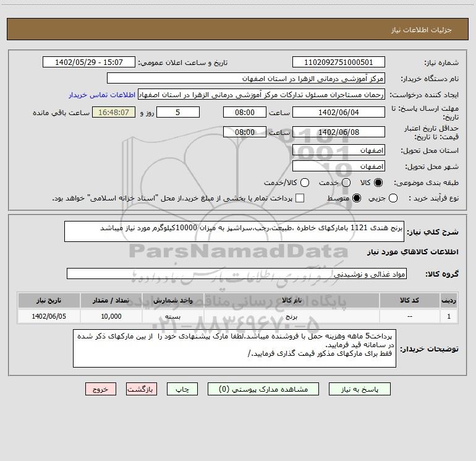
Task: Click the delivery province field اصفهان
Action: (x=339, y=150)
